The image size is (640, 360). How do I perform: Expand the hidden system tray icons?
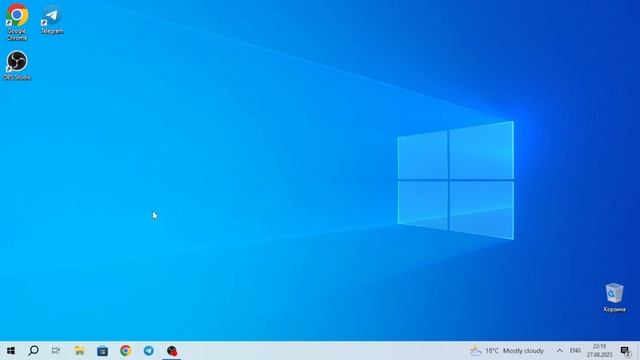click(x=560, y=351)
